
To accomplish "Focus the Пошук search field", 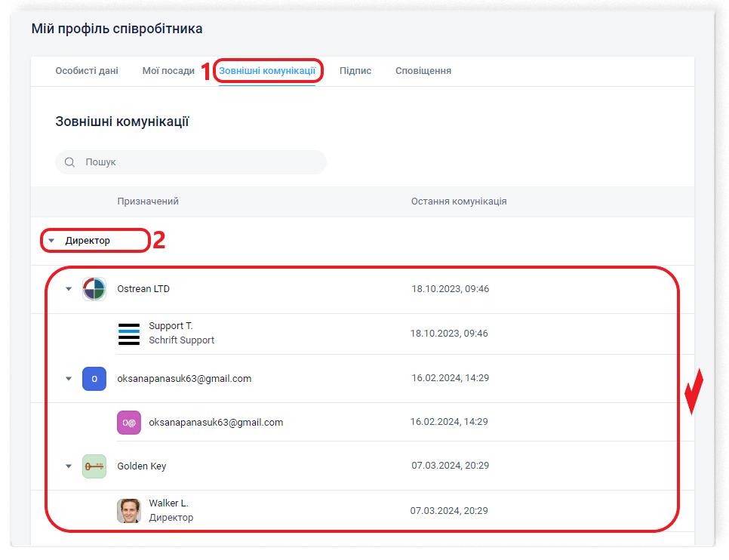I will click(196, 162).
